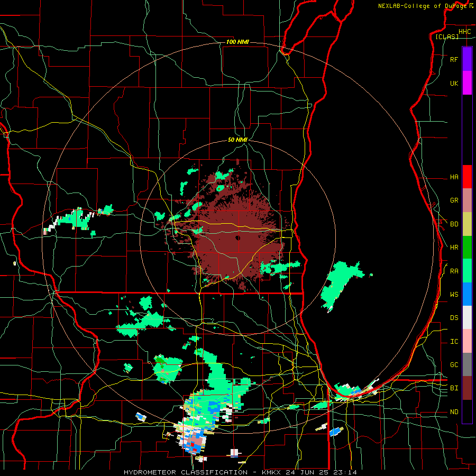Click the purple RF legend swatch
The height and width of the screenshot is (476, 476).
pos(467,59)
